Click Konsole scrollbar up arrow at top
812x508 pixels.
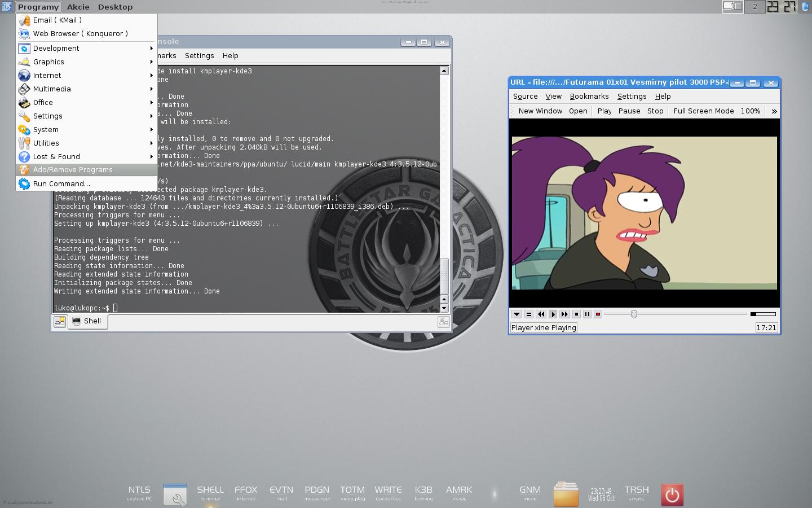pyautogui.click(x=444, y=71)
